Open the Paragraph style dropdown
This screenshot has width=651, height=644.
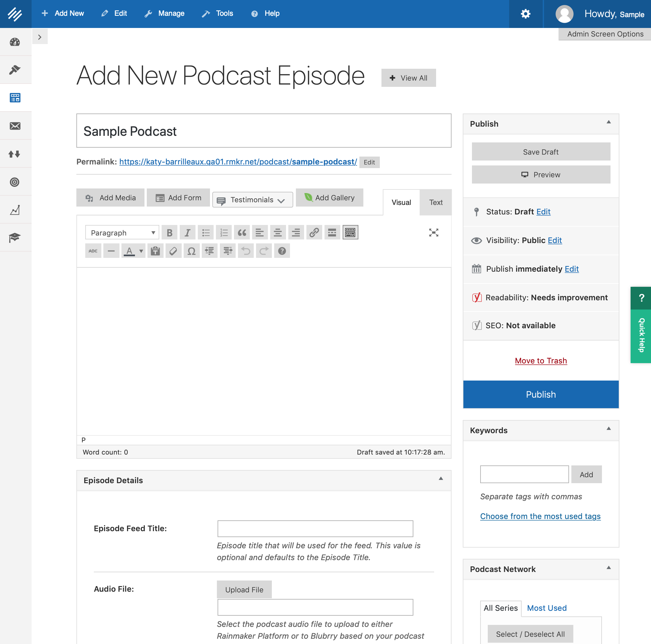coord(120,232)
